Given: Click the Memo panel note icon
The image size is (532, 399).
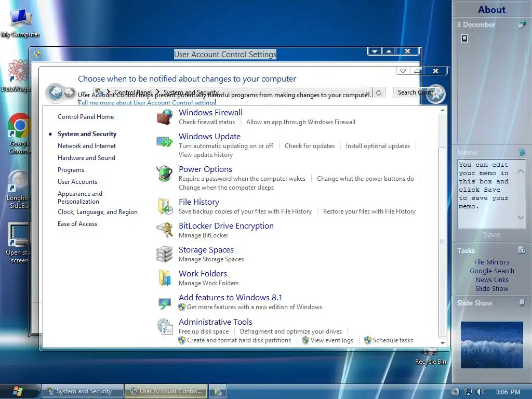Looking at the screenshot, I should tap(522, 152).
